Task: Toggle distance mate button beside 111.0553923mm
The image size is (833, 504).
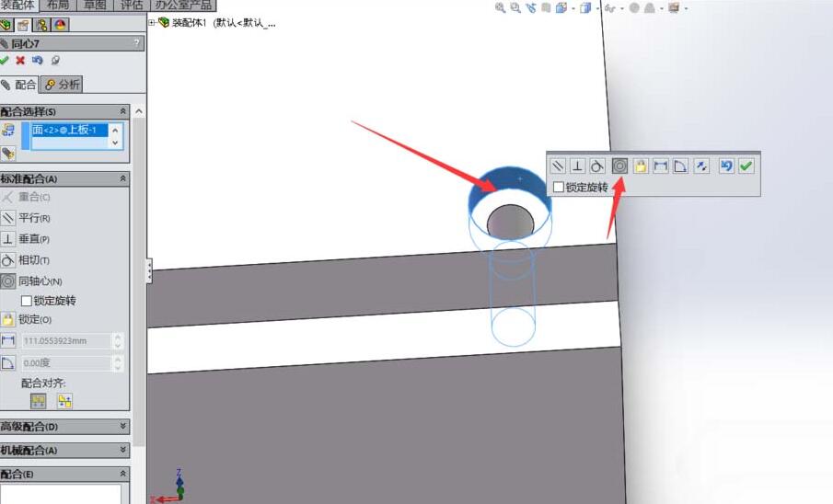Action: pos(8,340)
